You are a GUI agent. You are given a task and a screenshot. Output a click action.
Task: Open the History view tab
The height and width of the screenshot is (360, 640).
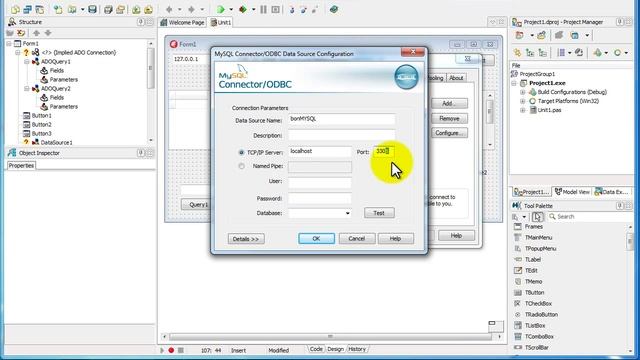tap(357, 349)
